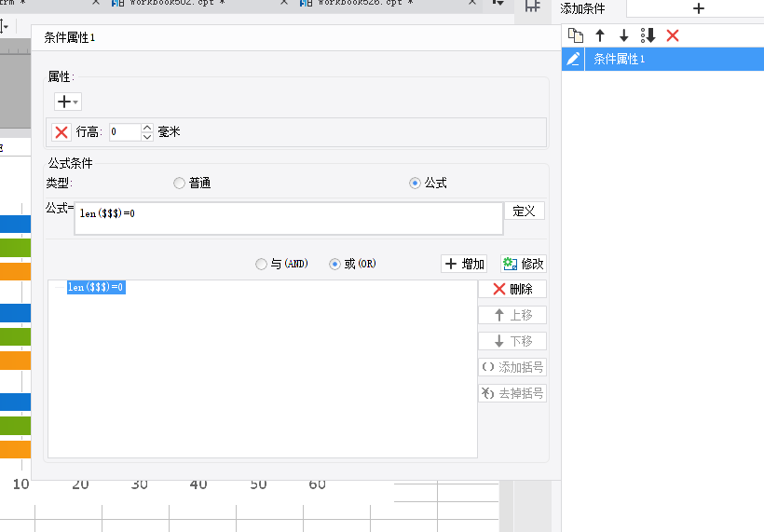The image size is (764, 532).
Task: Move condition down with arrow icon
Action: pos(623,35)
